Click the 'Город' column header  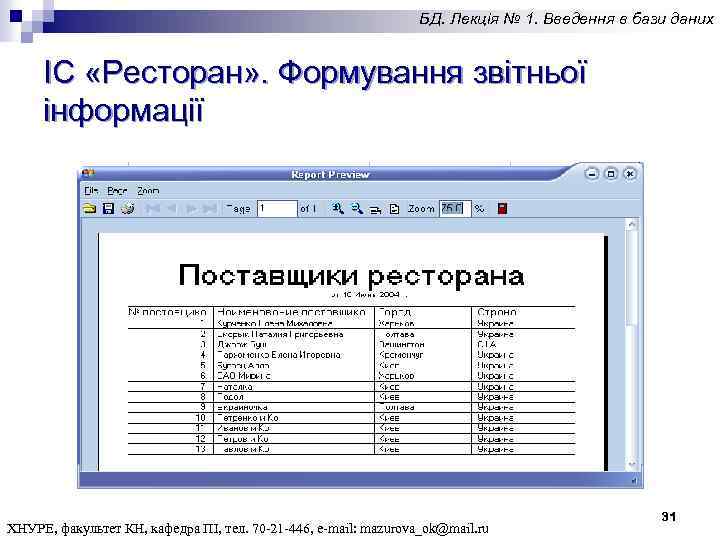point(395,312)
